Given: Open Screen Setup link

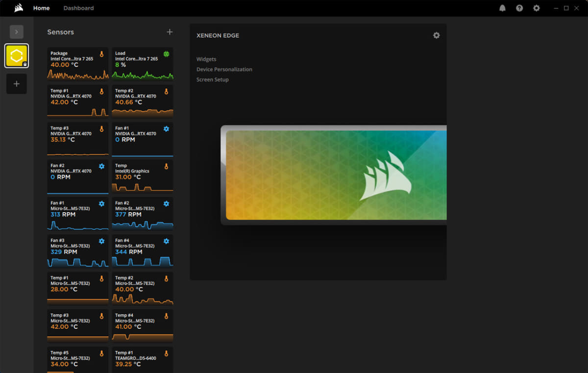Looking at the screenshot, I should point(213,79).
